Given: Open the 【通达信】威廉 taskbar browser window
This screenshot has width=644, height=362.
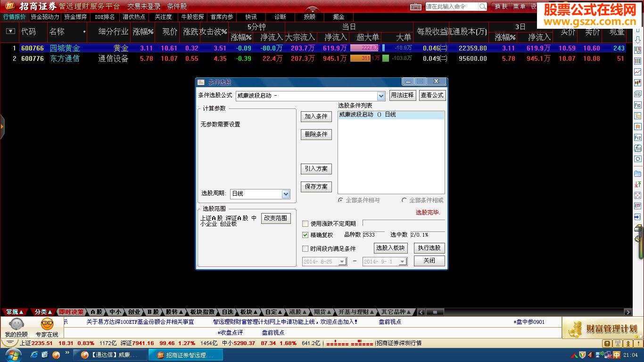Looking at the screenshot, I should click(x=109, y=355).
